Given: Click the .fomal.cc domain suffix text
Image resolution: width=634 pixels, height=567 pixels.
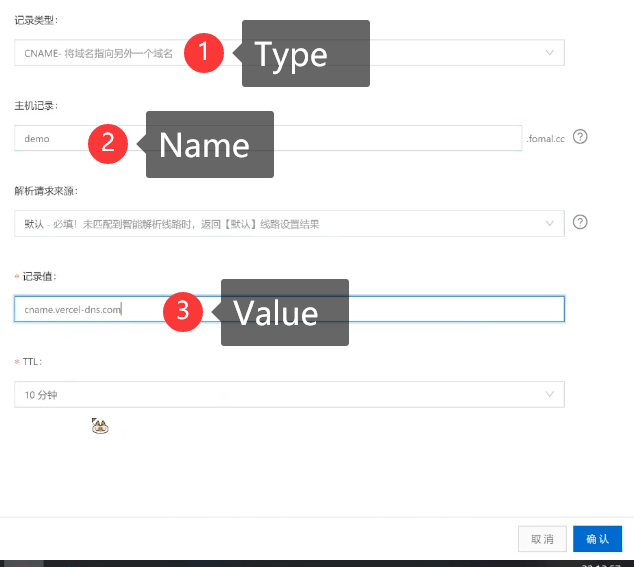Looking at the screenshot, I should coord(546,139).
